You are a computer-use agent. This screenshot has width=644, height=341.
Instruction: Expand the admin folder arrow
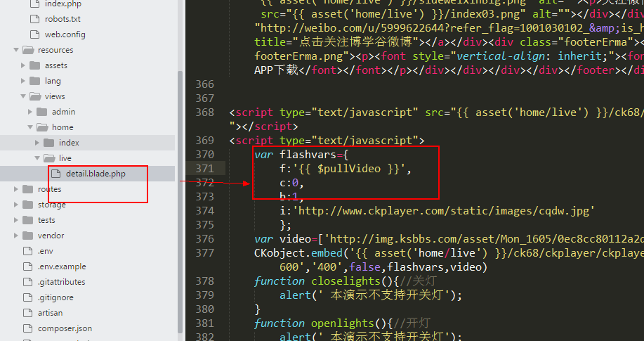point(30,112)
